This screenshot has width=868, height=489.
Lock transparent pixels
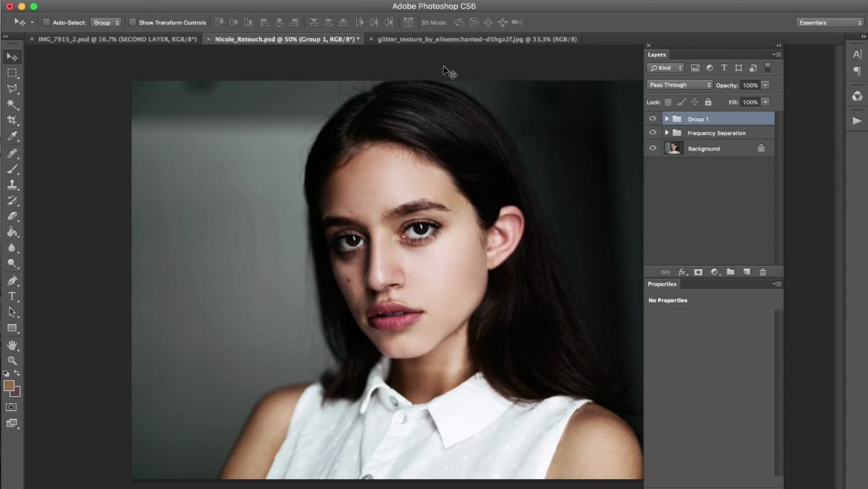(x=668, y=102)
